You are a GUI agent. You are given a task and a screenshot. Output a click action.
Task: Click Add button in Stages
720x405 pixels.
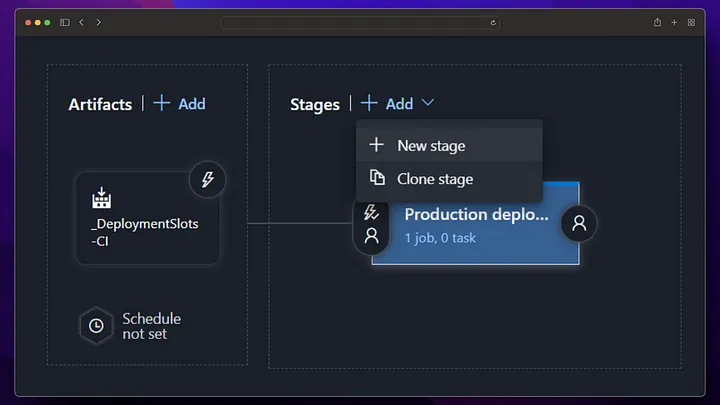tap(399, 104)
